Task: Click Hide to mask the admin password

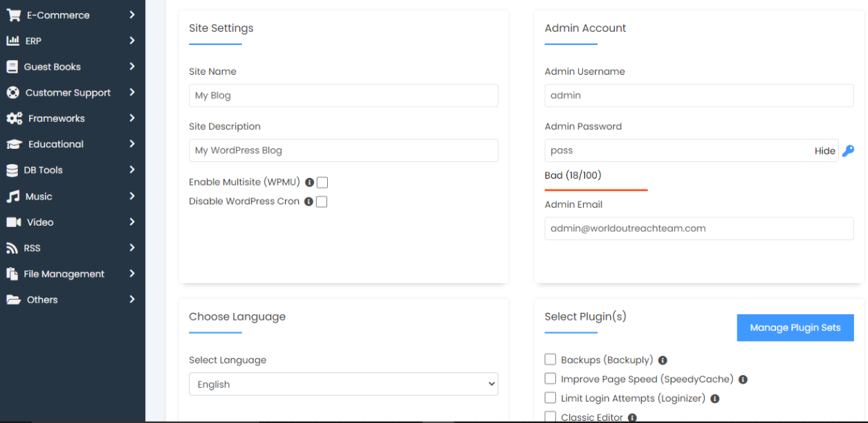Action: [824, 151]
